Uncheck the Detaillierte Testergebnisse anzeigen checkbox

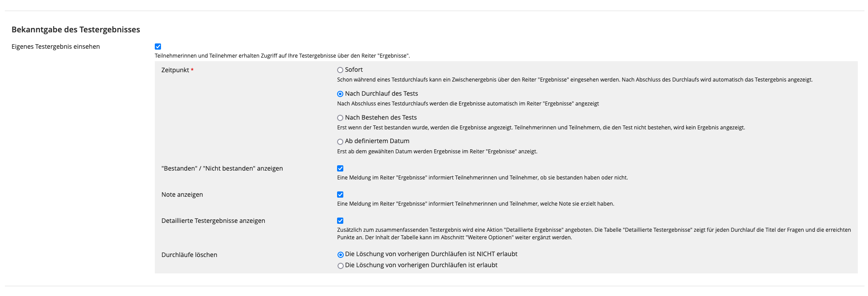[340, 221]
